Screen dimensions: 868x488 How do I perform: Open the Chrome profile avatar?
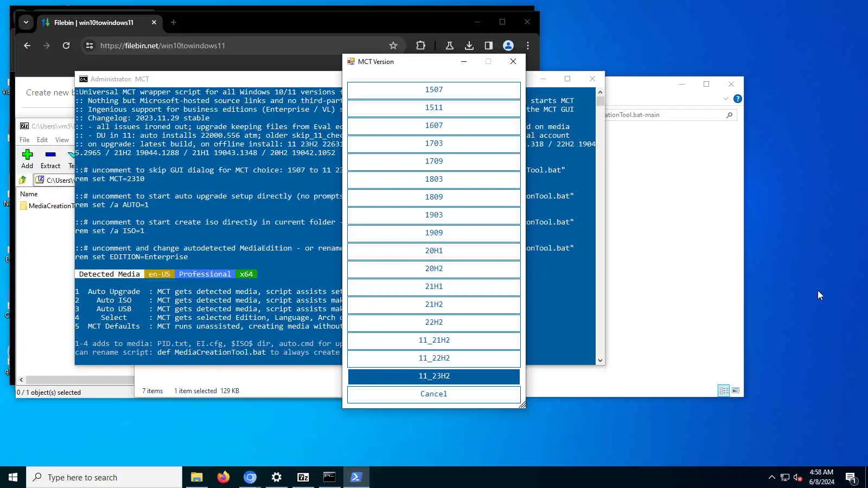pyautogui.click(x=508, y=46)
